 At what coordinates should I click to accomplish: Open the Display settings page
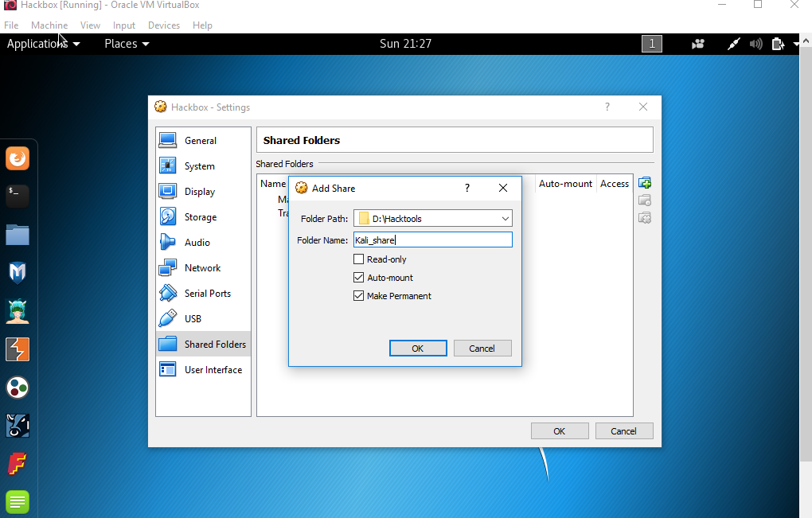[203, 192]
